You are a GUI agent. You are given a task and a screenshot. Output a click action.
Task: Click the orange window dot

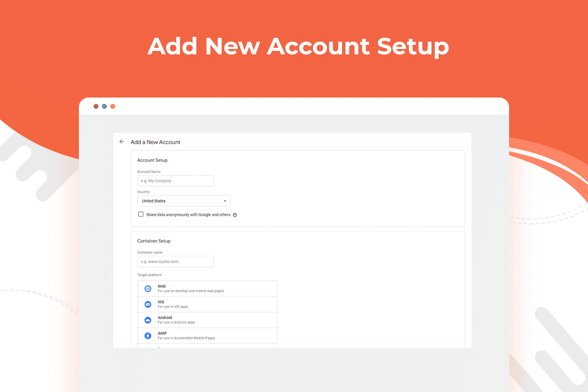coord(113,106)
